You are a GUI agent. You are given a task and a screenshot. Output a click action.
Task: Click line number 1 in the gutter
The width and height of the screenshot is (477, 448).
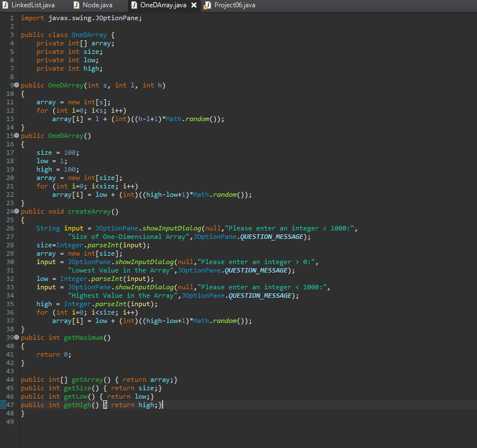pyautogui.click(x=11, y=18)
